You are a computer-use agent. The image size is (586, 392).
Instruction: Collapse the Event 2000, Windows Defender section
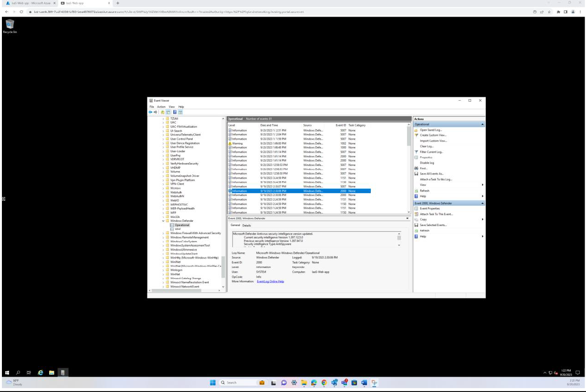point(482,202)
